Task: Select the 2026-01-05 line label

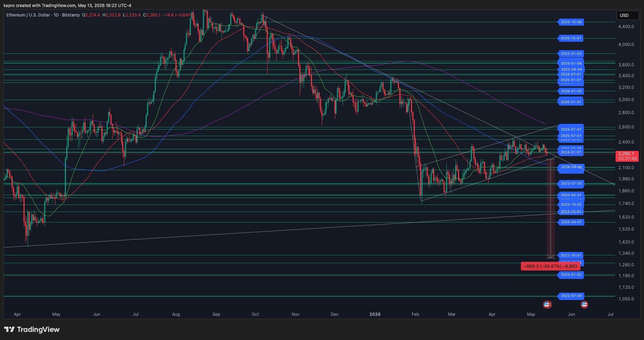Action: (x=571, y=91)
